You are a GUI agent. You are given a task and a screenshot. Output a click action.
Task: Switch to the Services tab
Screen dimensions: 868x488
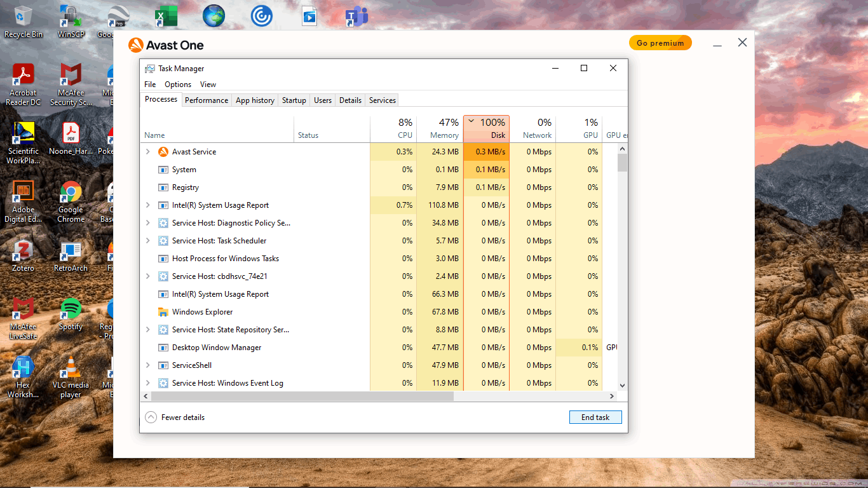tap(383, 100)
